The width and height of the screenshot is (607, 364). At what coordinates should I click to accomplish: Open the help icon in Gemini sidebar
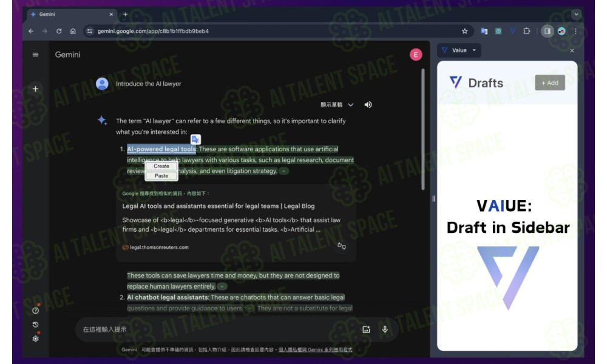point(36,311)
